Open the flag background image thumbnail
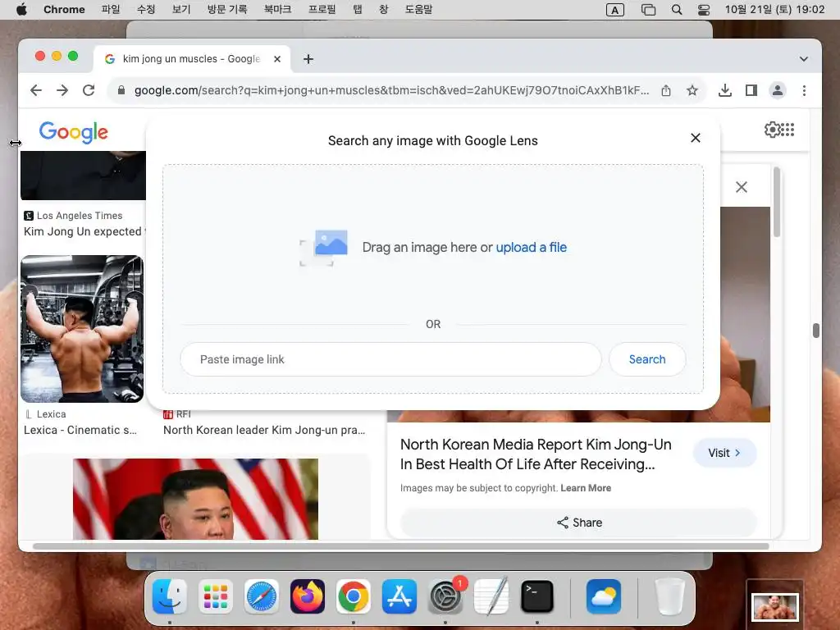840x630 pixels. [x=195, y=499]
